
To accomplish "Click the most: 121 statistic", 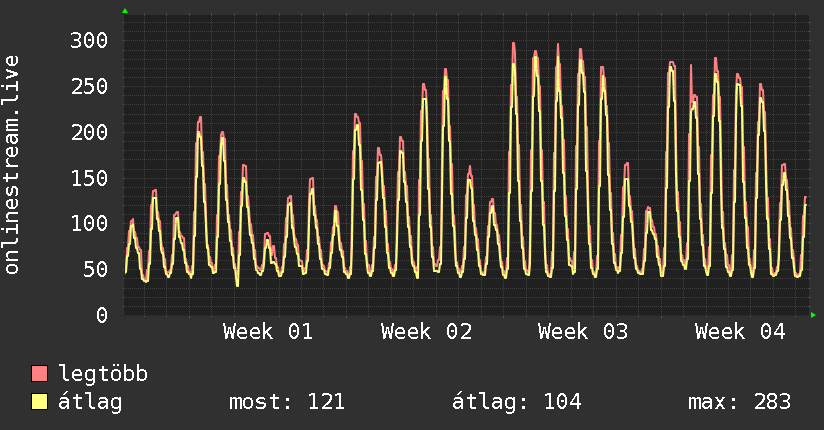I will tap(287, 402).
